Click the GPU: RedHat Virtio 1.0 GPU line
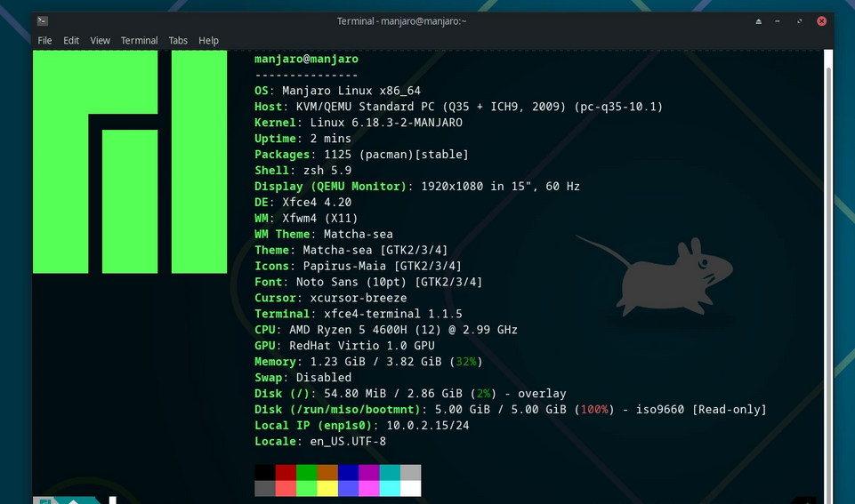Screen dimensions: 855x504 (x=344, y=346)
